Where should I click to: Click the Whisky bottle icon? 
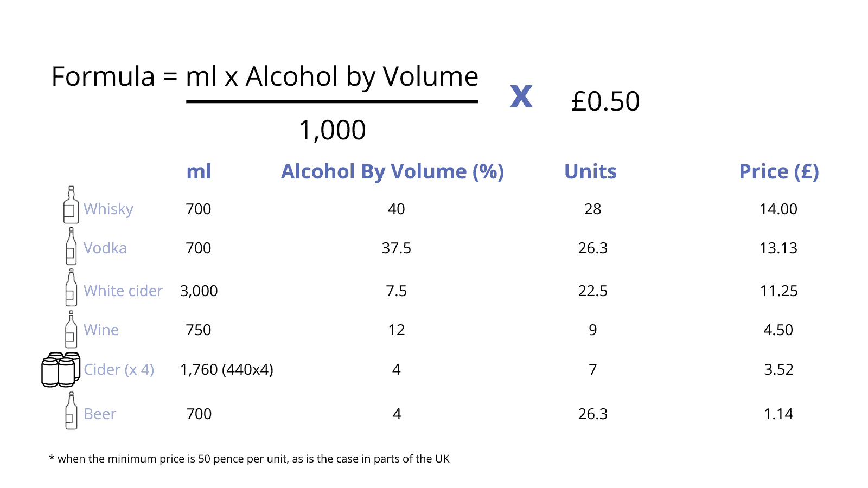71,206
